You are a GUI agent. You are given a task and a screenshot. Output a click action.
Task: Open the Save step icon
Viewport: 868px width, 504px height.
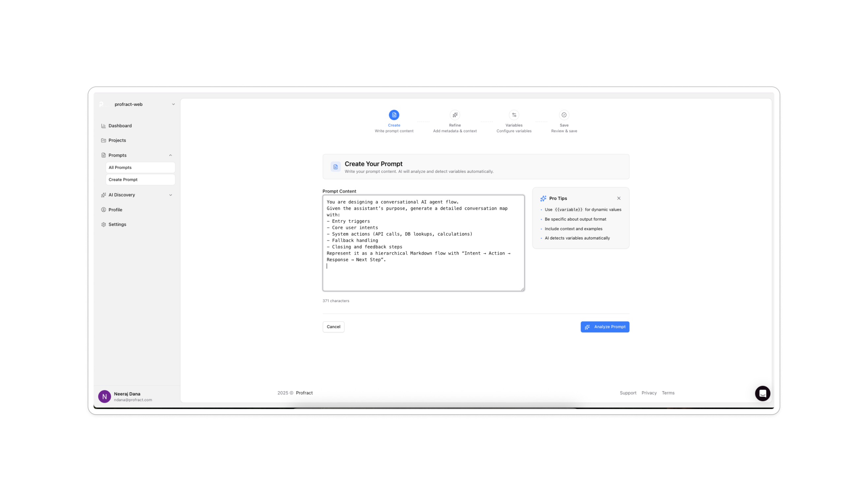pyautogui.click(x=564, y=115)
